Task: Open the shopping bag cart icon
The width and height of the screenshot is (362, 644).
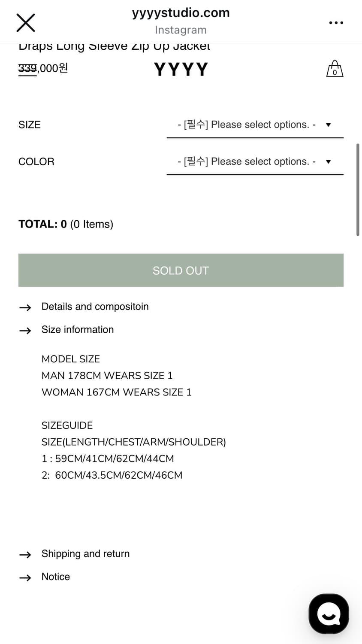Action: coord(335,69)
